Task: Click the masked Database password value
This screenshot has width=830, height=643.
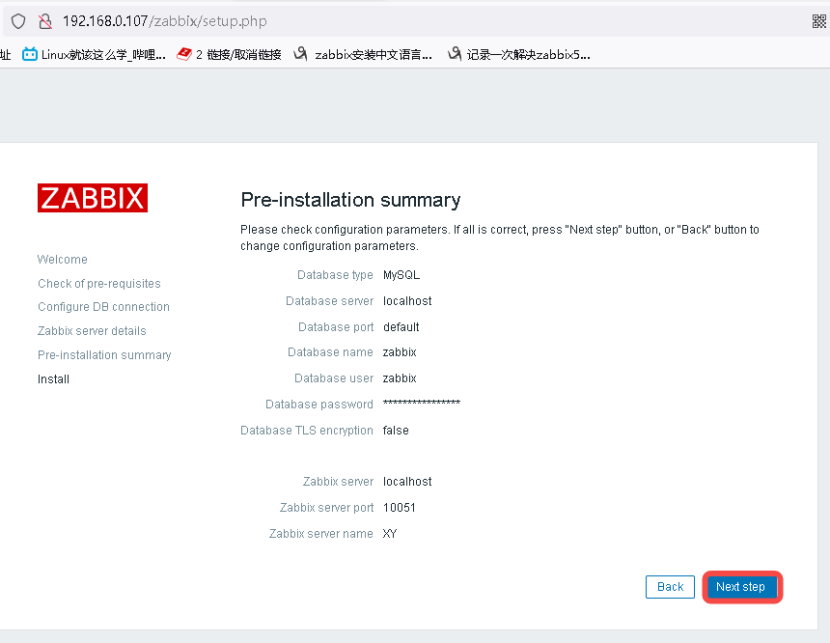Action: pos(421,403)
